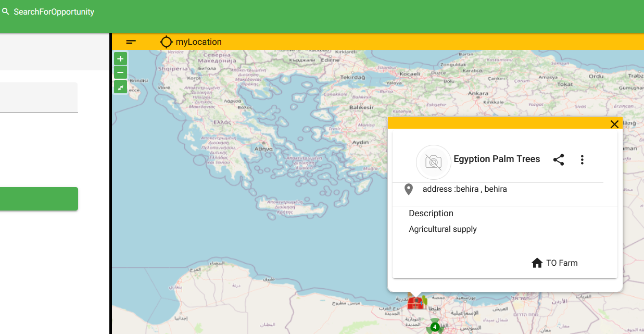Select the red barn map marker
The height and width of the screenshot is (334, 644).
coord(415,302)
